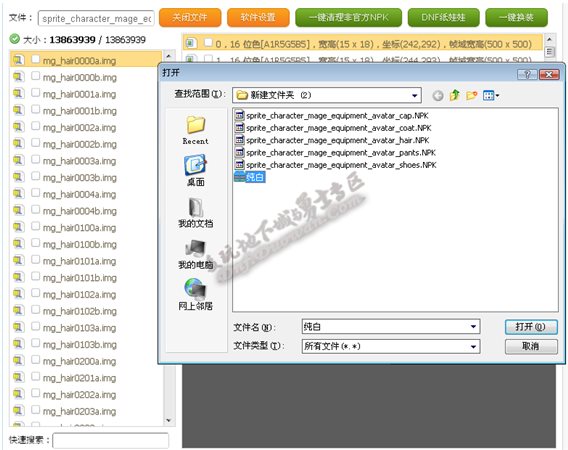
Task: Click the green size status check icon
Action: pyautogui.click(x=14, y=39)
